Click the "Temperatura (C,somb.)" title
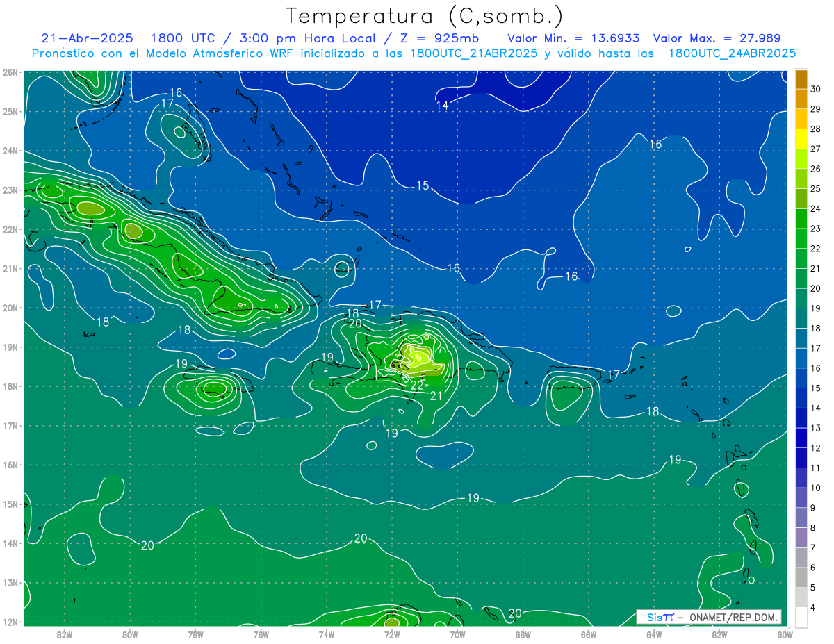This screenshot has height=644, width=834. (425, 16)
